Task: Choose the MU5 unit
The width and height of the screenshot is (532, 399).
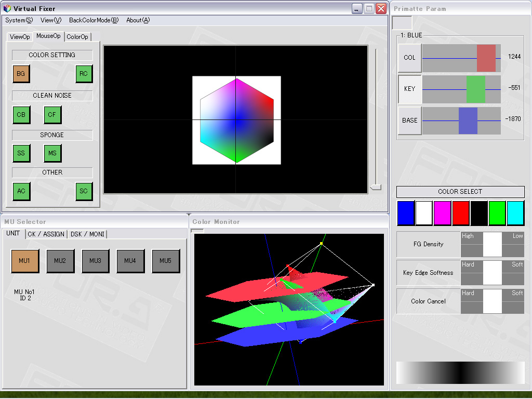Action: tap(165, 261)
